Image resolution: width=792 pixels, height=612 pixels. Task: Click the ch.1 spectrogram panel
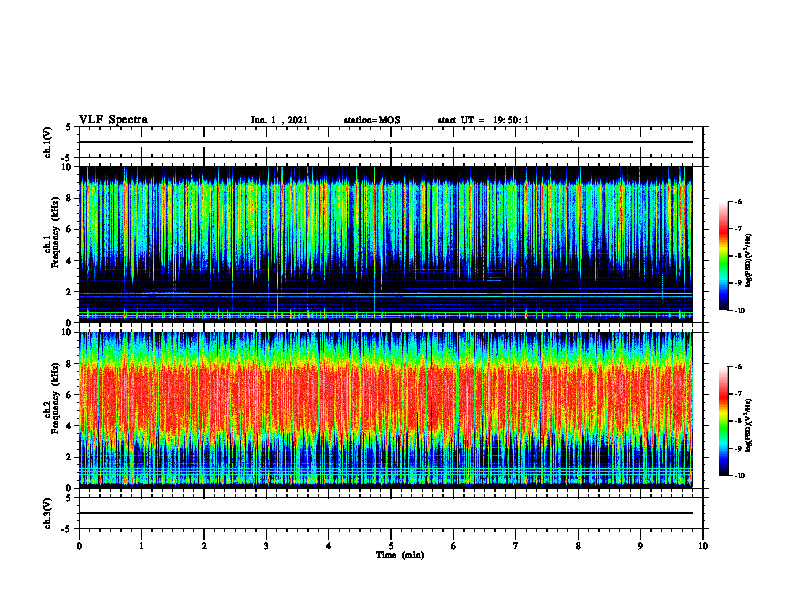[385, 244]
